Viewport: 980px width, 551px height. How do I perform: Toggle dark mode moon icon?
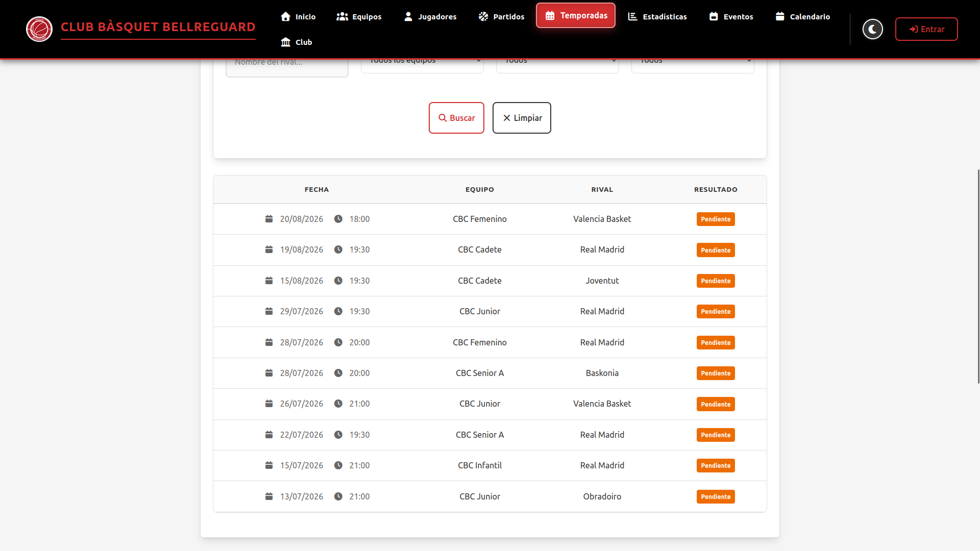[x=873, y=29]
